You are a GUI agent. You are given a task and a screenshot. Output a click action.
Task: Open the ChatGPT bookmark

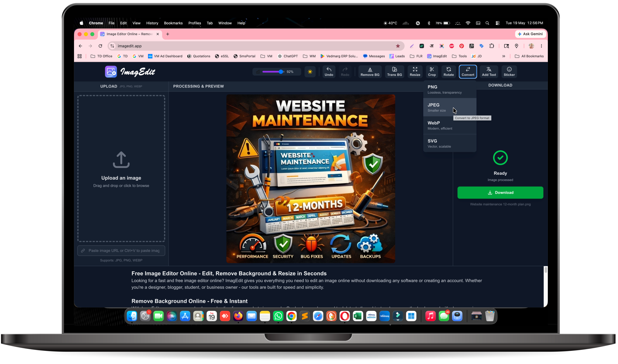pos(288,56)
